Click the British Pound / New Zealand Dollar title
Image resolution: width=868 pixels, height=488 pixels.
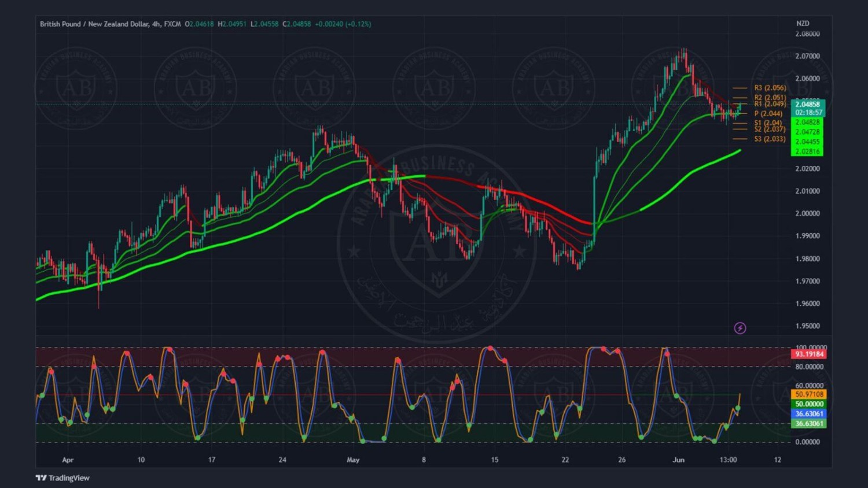[x=94, y=24]
